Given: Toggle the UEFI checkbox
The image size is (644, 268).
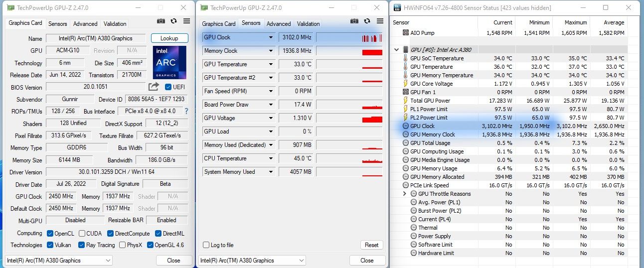Looking at the screenshot, I should point(168,87).
